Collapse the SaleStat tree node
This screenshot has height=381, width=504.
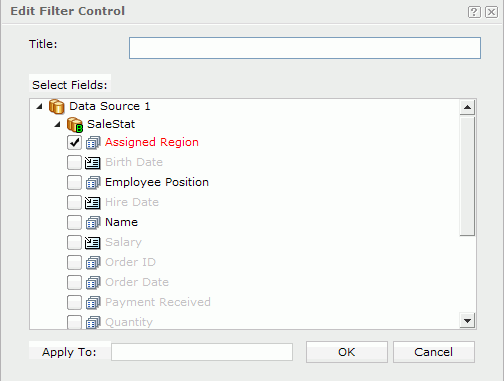pyautogui.click(x=58, y=124)
